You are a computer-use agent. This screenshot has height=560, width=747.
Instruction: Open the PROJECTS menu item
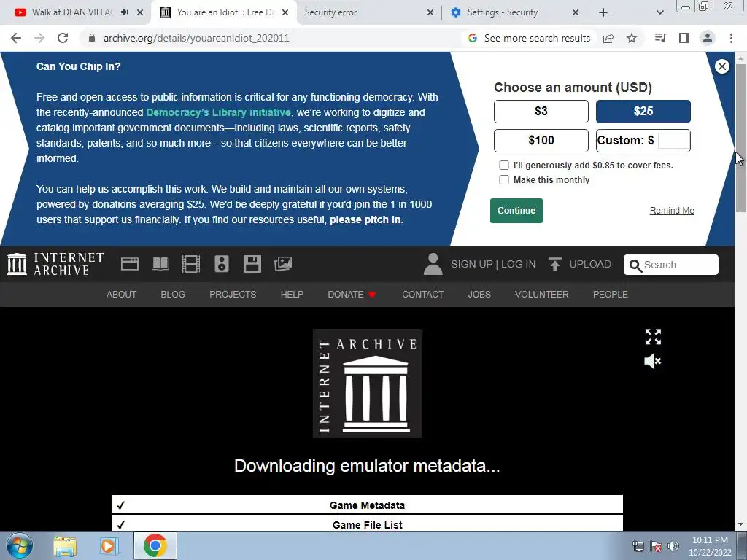point(233,295)
